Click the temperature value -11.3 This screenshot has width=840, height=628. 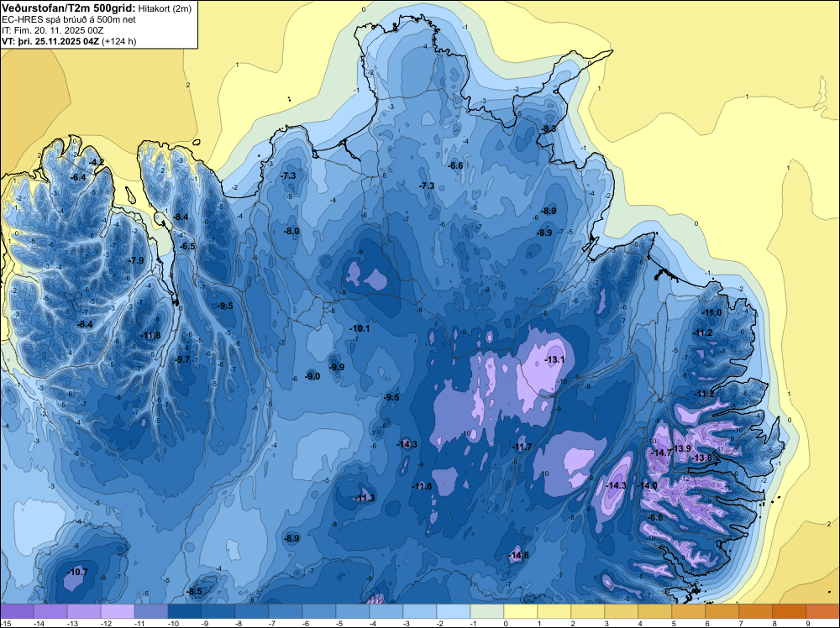[x=365, y=499]
